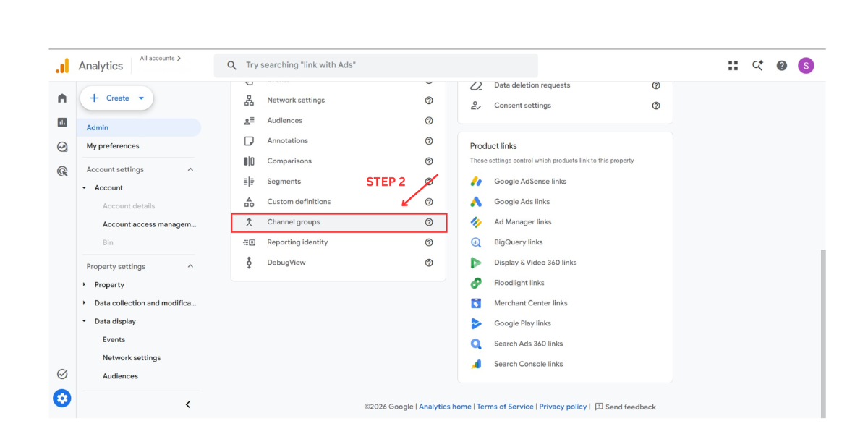Open the Home icon in left rail
Image resolution: width=868 pixels, height=434 pixels.
coord(62,98)
